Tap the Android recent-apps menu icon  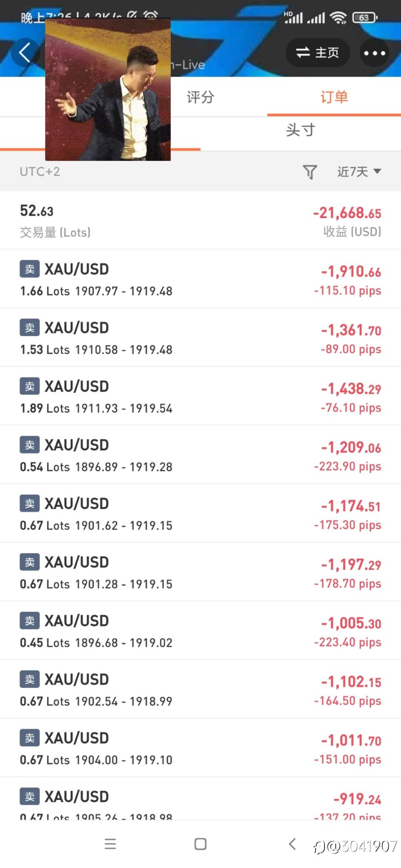(x=110, y=844)
